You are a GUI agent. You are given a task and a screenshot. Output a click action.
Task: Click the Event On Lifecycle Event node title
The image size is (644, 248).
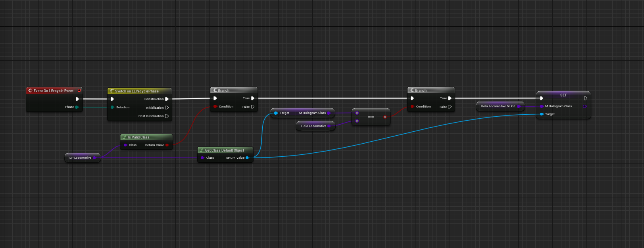pos(54,91)
